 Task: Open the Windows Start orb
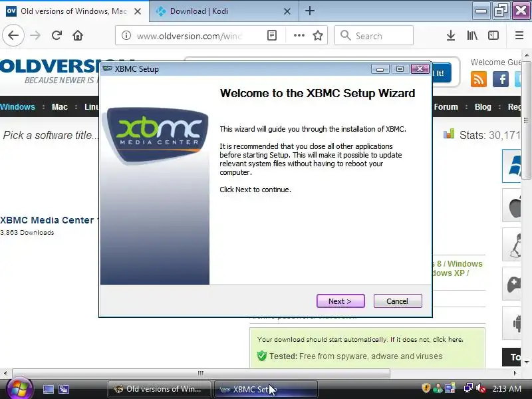19,389
